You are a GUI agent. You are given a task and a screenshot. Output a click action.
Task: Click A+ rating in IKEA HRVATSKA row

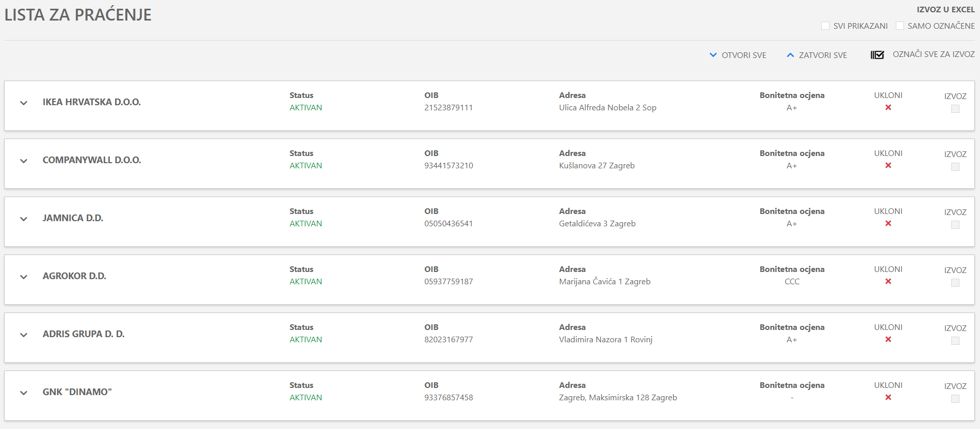[x=792, y=108]
